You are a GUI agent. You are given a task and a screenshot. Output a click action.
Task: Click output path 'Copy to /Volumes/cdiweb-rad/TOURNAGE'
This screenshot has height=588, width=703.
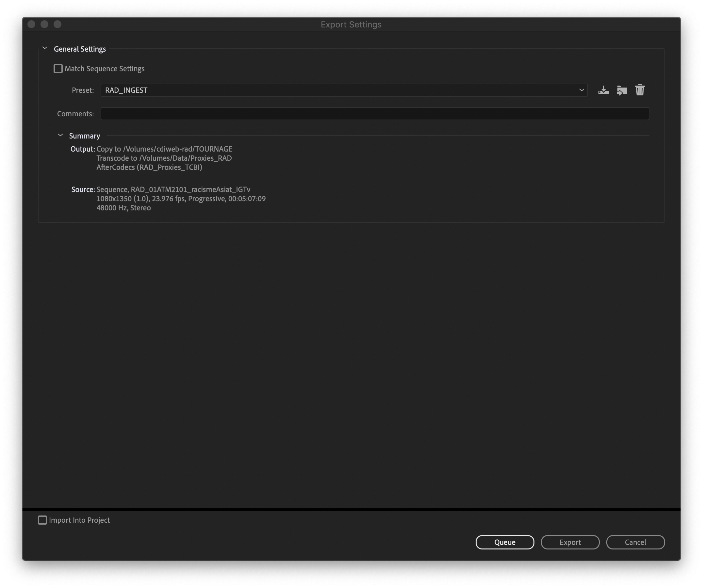pyautogui.click(x=164, y=149)
